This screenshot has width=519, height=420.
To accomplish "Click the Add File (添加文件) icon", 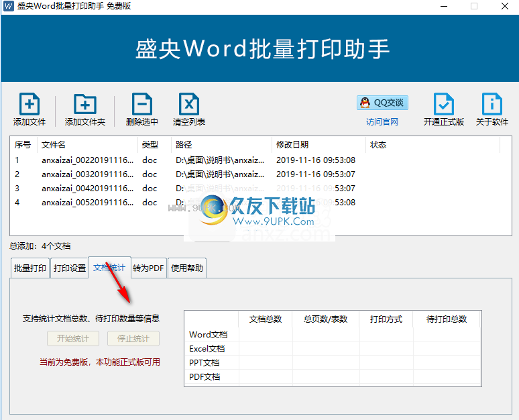I will [x=30, y=104].
